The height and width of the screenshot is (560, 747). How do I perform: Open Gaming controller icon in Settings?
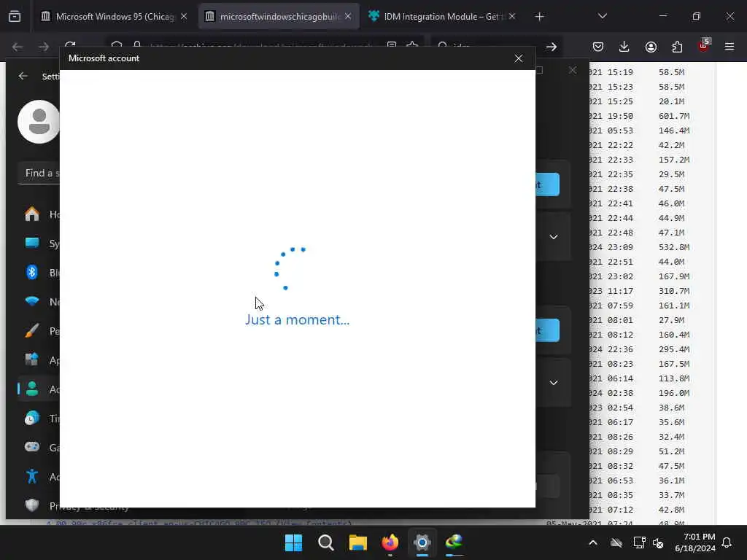[x=32, y=447]
